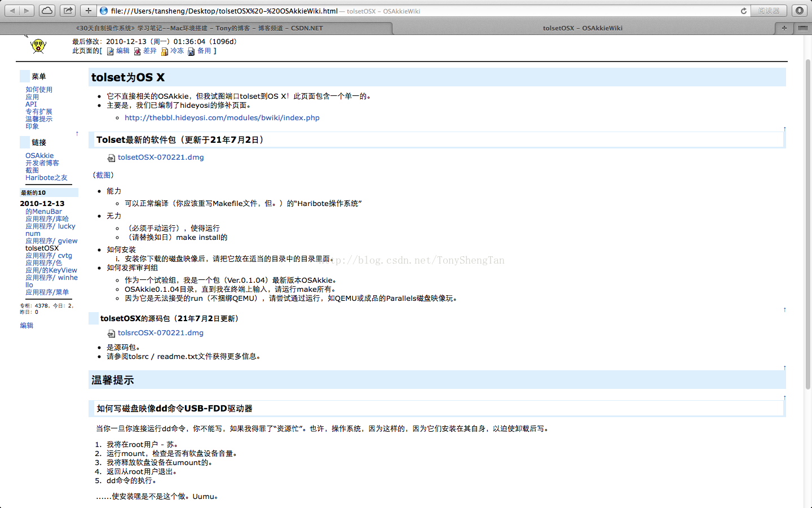Jump to top arrow beside the Tolset最新的软件包 heading
The image size is (812, 508).
[x=784, y=129]
